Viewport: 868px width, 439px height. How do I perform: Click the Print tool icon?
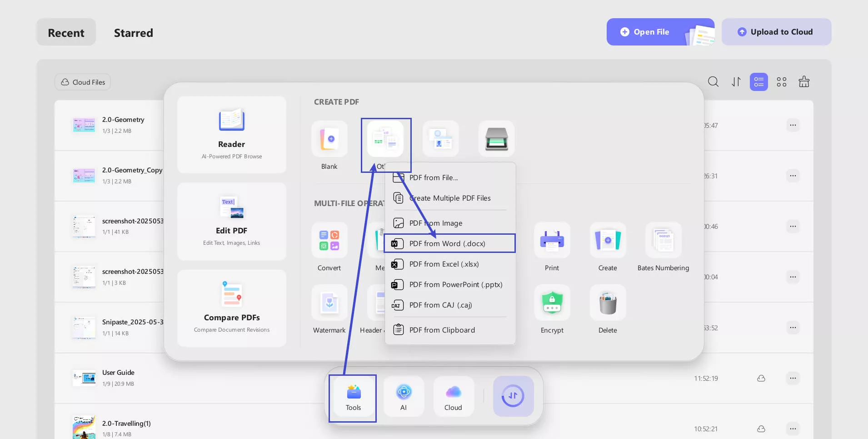[x=552, y=240]
